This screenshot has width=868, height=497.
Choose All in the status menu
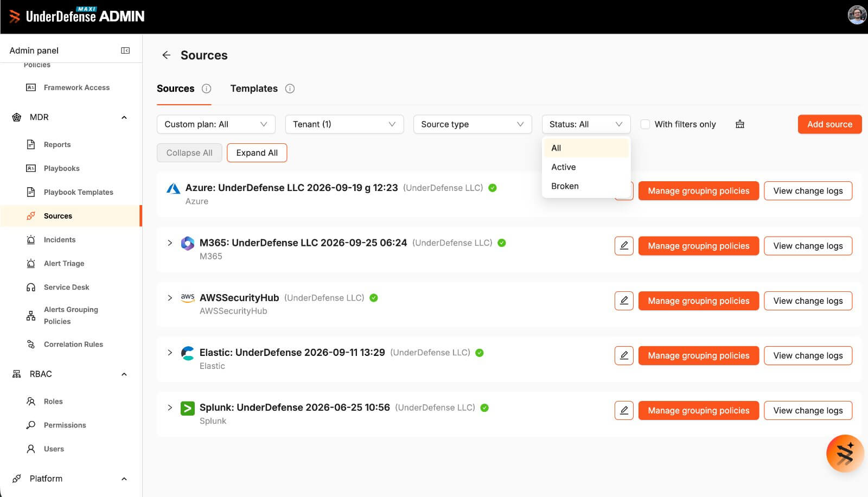[586, 148]
